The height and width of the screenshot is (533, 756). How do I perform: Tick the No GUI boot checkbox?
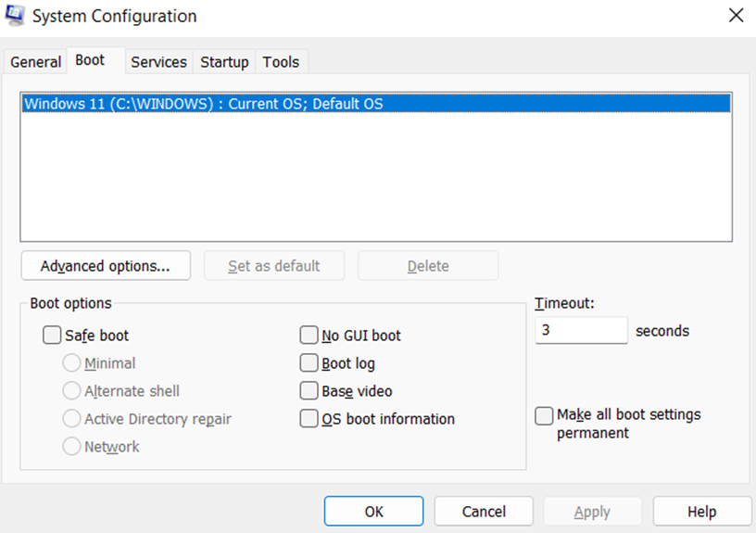click(x=309, y=336)
